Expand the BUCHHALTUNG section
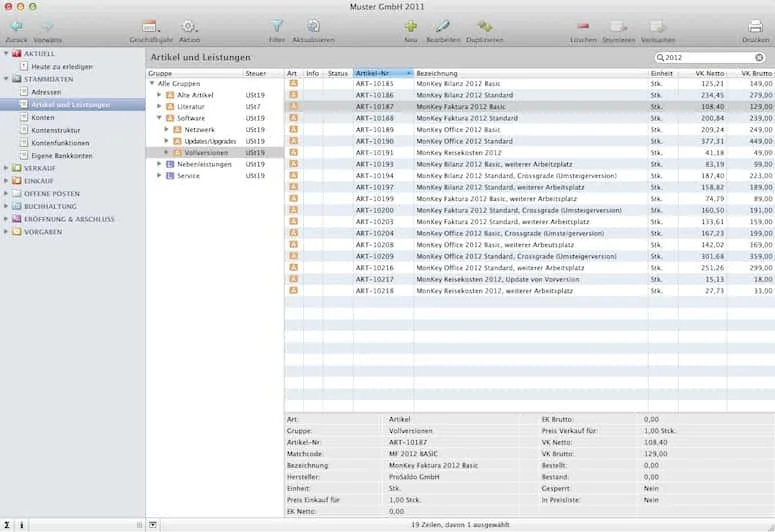Screen dimensions: 775x532 [6, 206]
